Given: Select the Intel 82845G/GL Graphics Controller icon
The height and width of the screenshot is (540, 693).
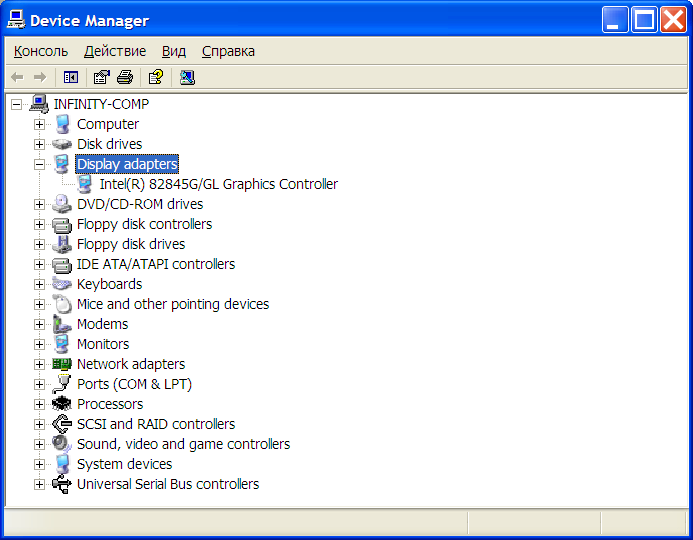Looking at the screenshot, I should tap(85, 184).
